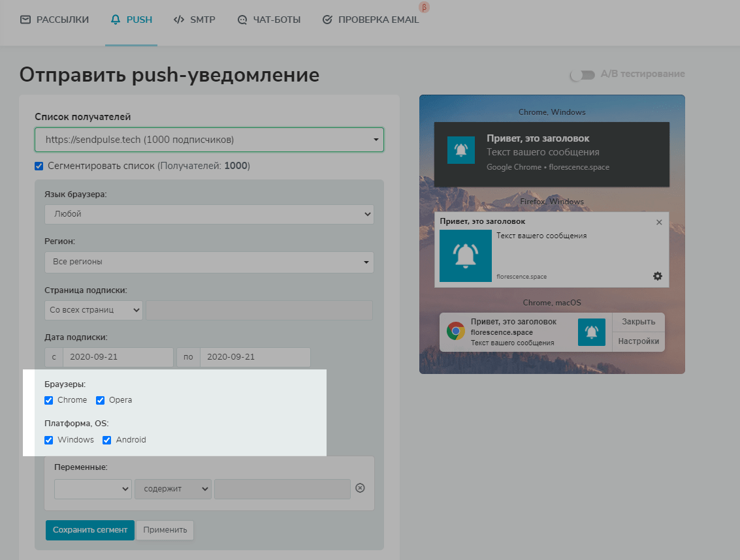The image size is (740, 560).
Task: Uncheck the Windows platform checkbox
Action: pyautogui.click(x=48, y=440)
